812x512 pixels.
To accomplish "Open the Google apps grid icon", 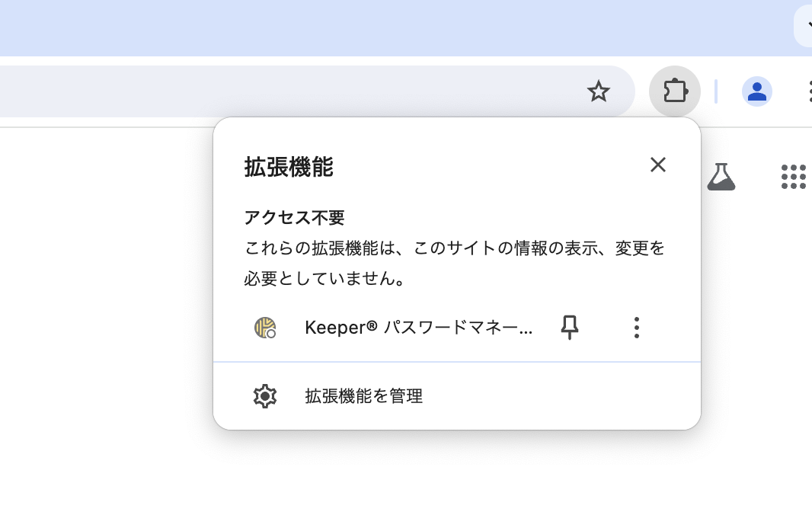I will [x=793, y=177].
